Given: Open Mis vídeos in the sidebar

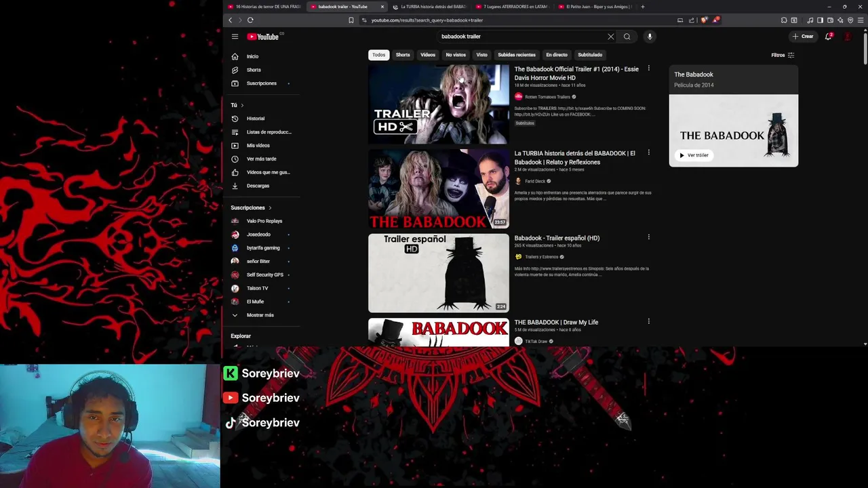Looking at the screenshot, I should [262, 146].
